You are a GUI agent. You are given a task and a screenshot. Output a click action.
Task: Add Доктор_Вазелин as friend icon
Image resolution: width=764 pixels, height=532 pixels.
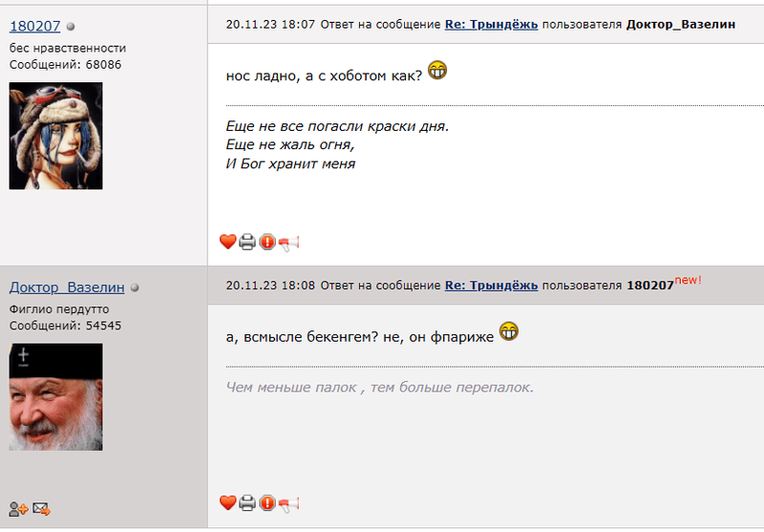pyautogui.click(x=18, y=509)
